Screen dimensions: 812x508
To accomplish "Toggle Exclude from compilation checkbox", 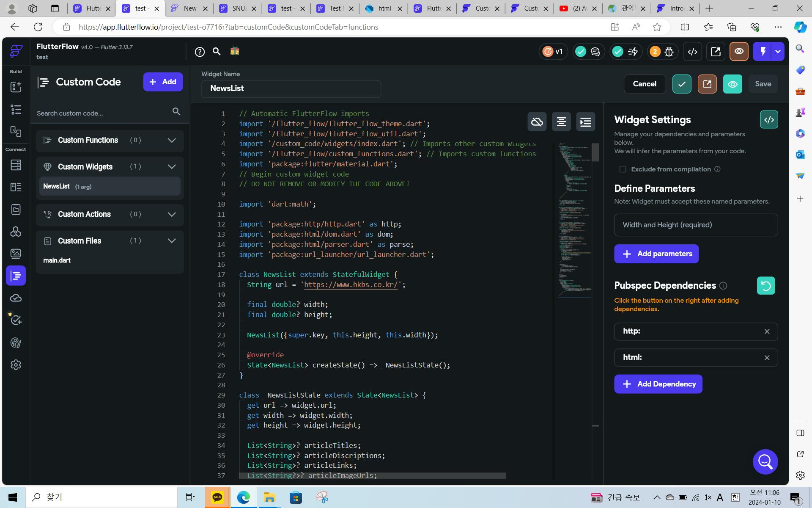I will [623, 169].
